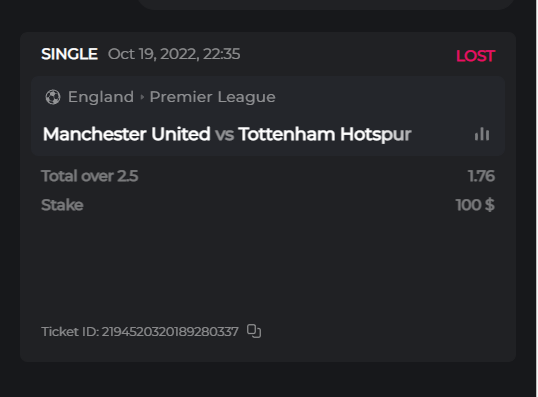Click the 100 $ stake amount
This screenshot has height=397, width=538.
[475, 205]
